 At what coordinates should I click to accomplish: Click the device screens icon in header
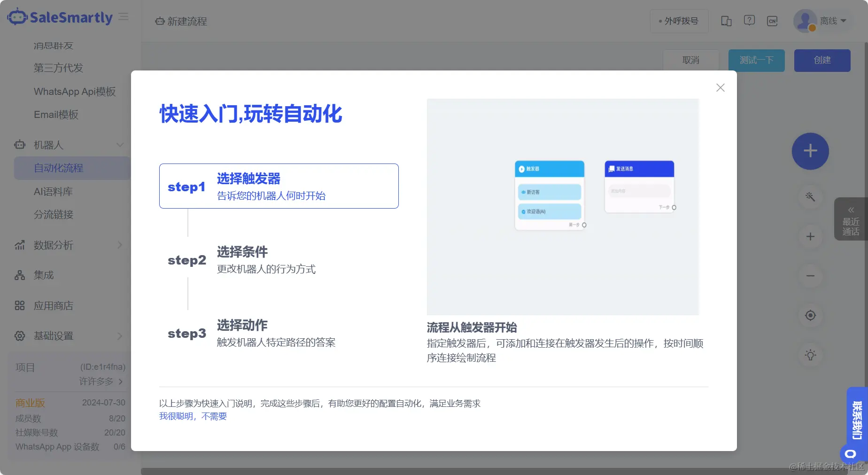point(726,21)
